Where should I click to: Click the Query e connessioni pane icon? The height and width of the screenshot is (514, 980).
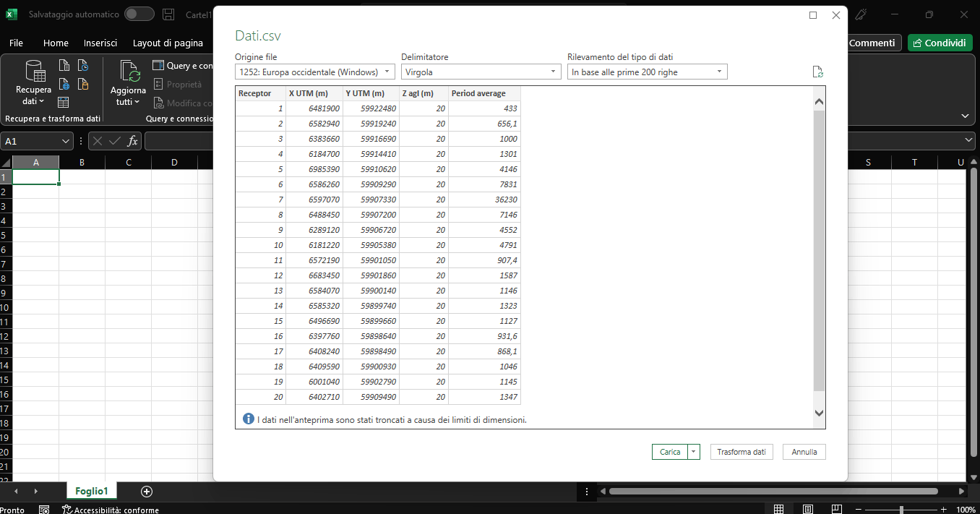tap(158, 66)
